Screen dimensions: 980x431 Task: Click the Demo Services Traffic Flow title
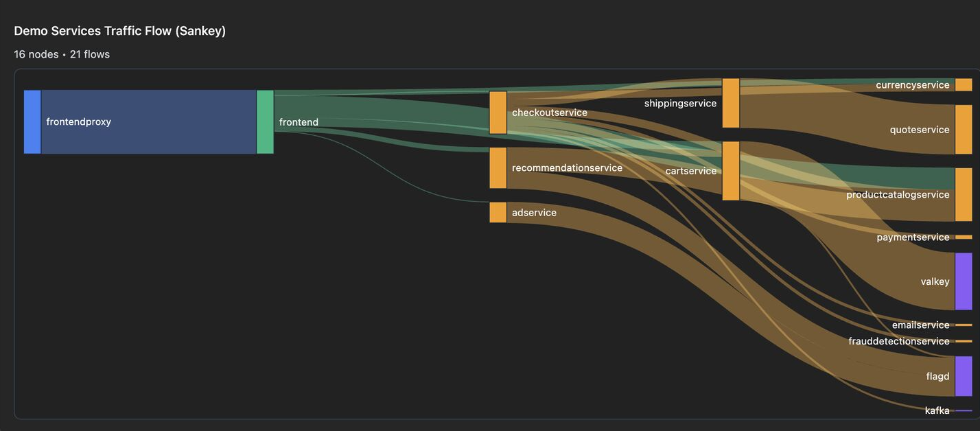pos(119,30)
